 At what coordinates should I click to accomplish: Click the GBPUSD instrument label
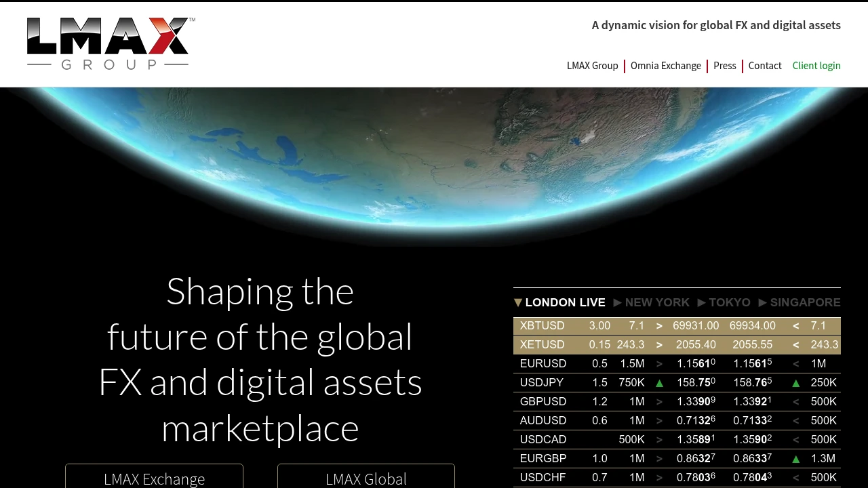(542, 402)
